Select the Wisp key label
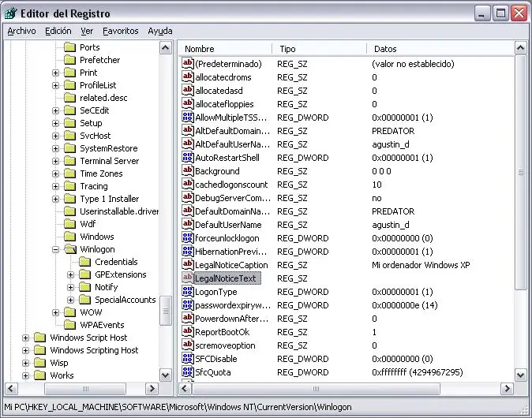Viewport: 532px width, 418px height. (59, 363)
